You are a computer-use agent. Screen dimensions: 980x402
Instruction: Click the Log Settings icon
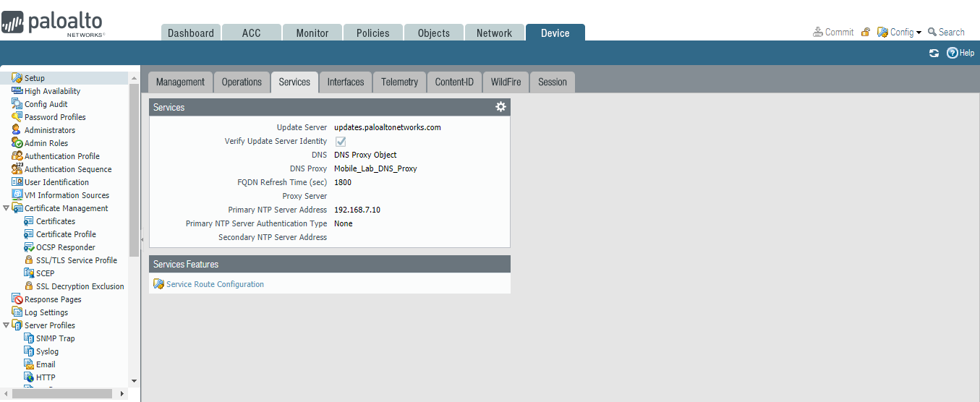coord(17,312)
